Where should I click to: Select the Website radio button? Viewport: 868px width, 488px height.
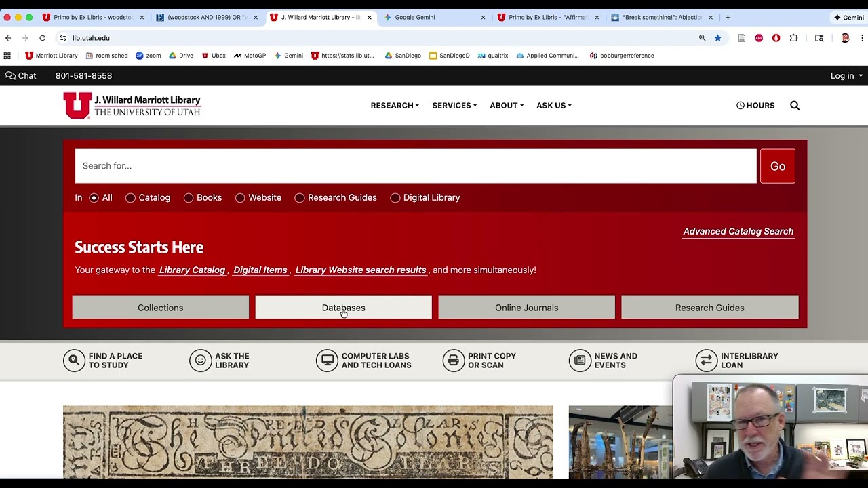point(240,198)
